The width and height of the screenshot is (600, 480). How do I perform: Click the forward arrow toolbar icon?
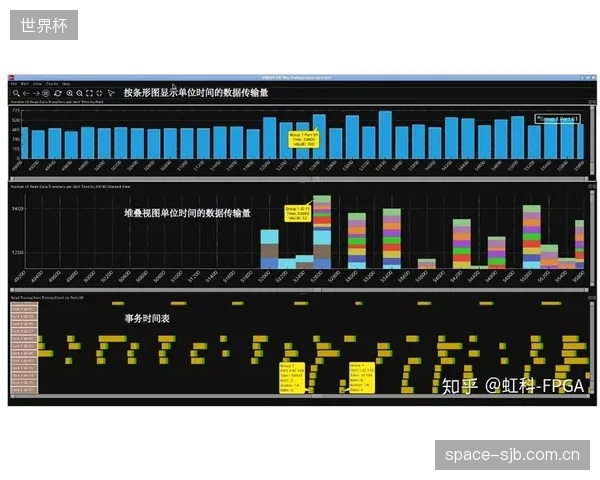click(x=36, y=93)
